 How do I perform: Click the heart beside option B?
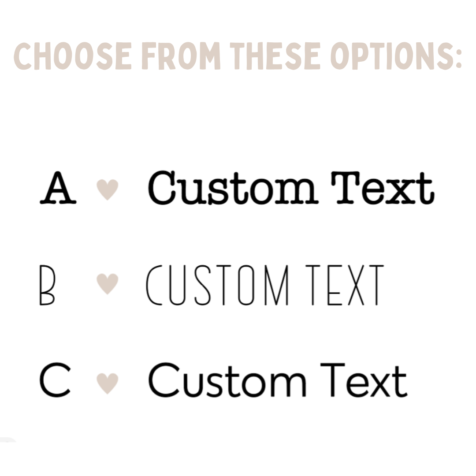tap(107, 284)
